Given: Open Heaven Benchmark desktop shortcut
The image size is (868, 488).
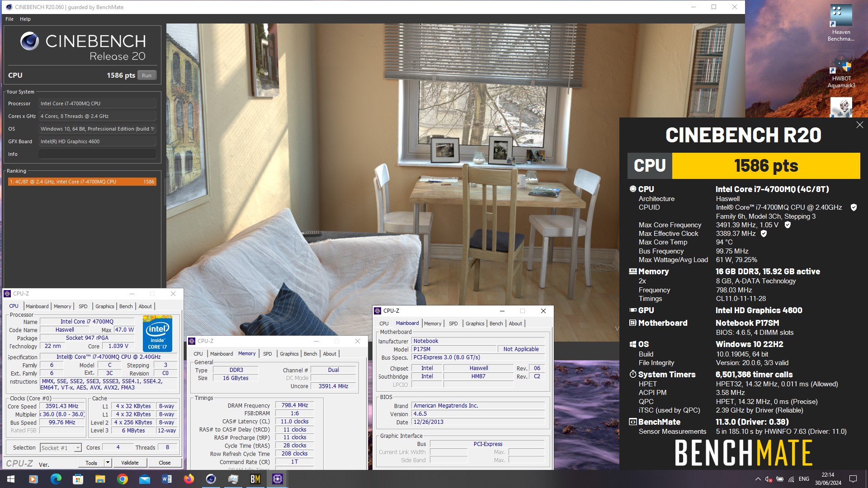Looking at the screenshot, I should [841, 23].
